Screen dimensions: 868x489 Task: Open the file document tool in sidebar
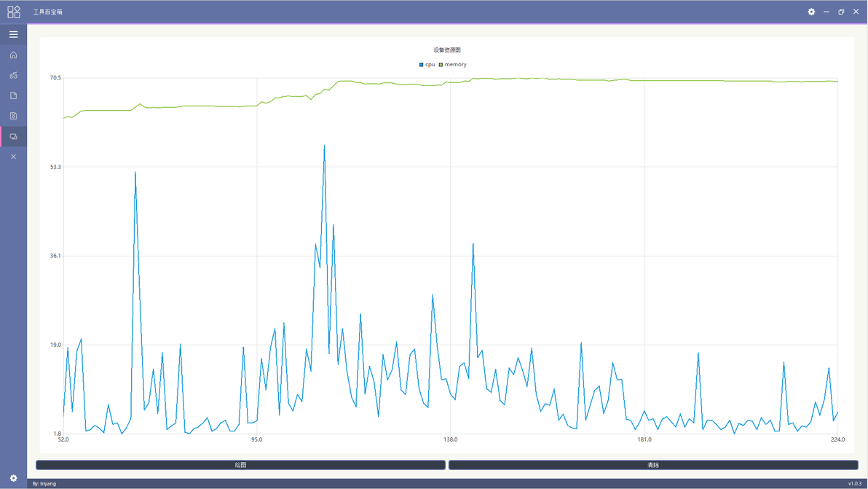(x=13, y=95)
